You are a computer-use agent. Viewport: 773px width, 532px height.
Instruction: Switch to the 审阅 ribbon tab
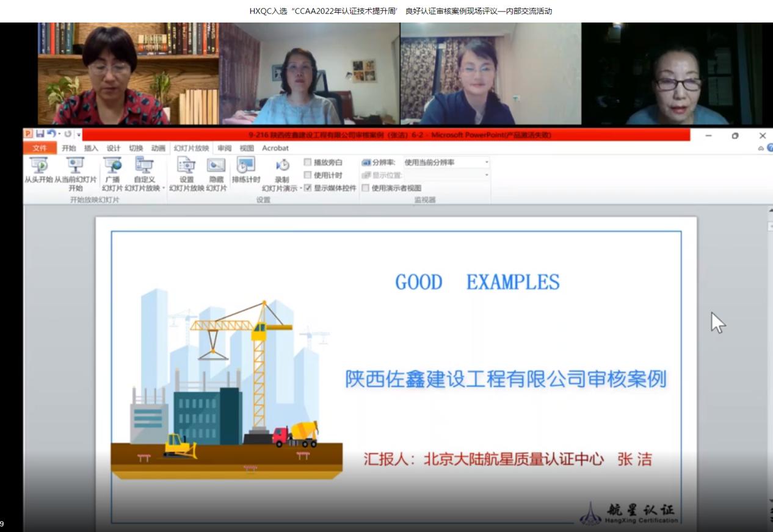tap(225, 148)
